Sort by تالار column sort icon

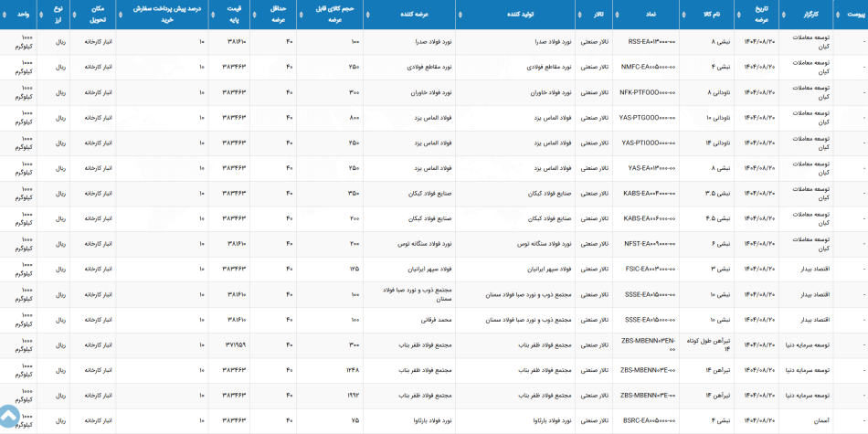tap(579, 15)
